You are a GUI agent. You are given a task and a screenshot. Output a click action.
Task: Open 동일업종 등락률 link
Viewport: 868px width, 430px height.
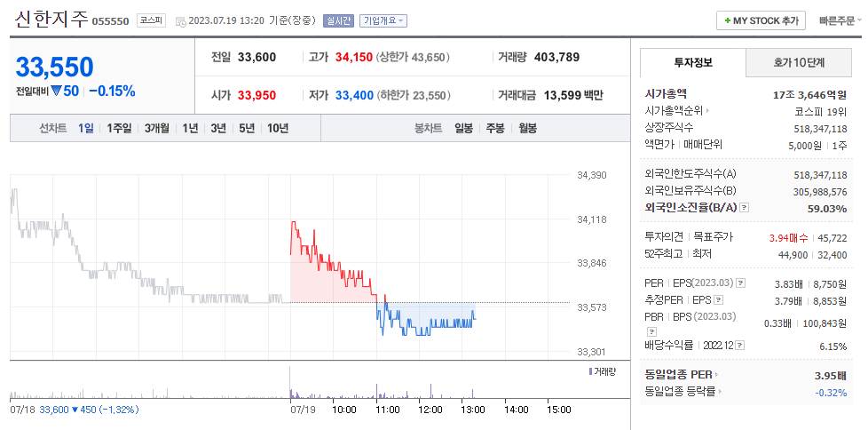[x=681, y=392]
